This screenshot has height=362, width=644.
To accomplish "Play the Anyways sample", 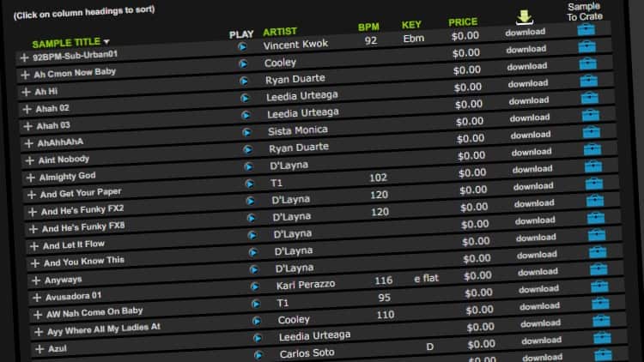I will click(x=254, y=269).
